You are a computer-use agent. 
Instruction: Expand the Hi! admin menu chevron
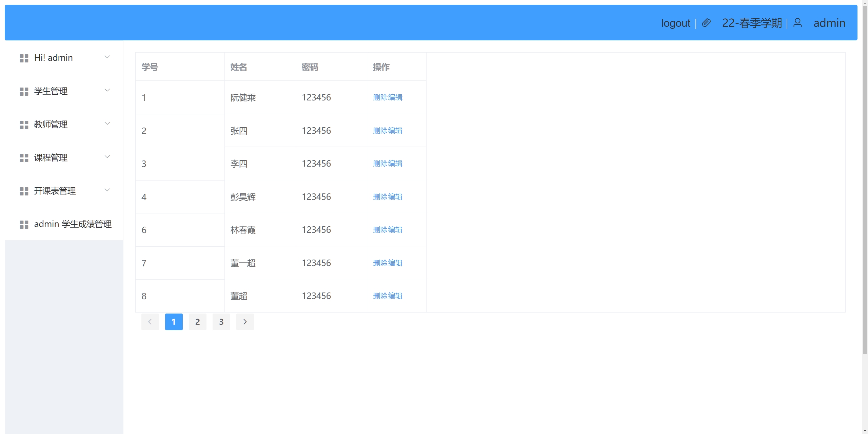click(107, 57)
